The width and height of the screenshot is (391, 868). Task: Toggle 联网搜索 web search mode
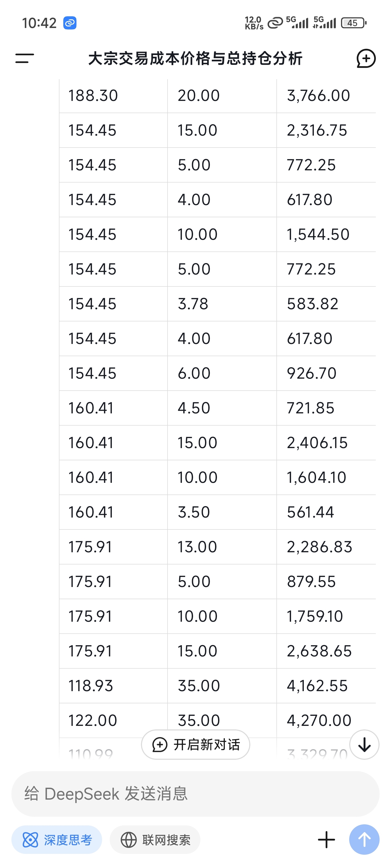pos(155,840)
